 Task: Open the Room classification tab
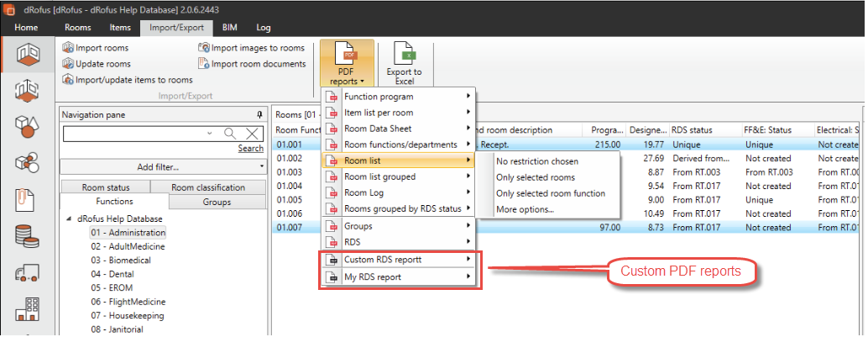coord(208,187)
